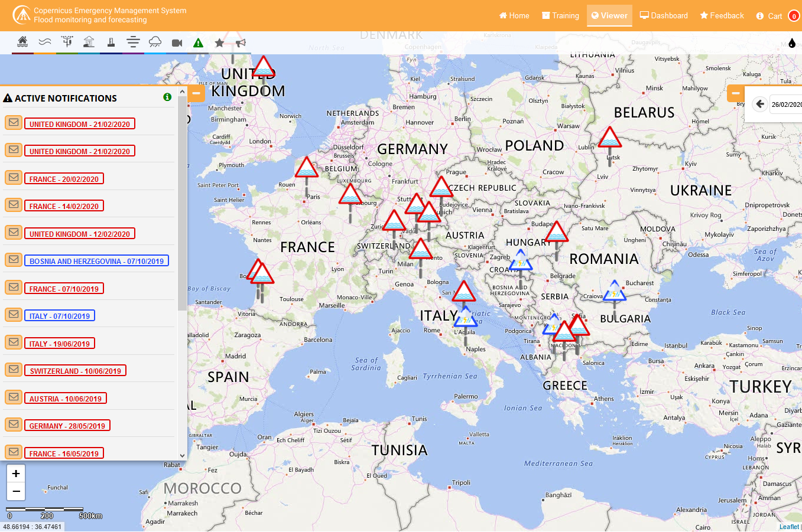802x532 pixels.
Task: Expand the info icon on Active Notifications header
Action: pos(167,97)
